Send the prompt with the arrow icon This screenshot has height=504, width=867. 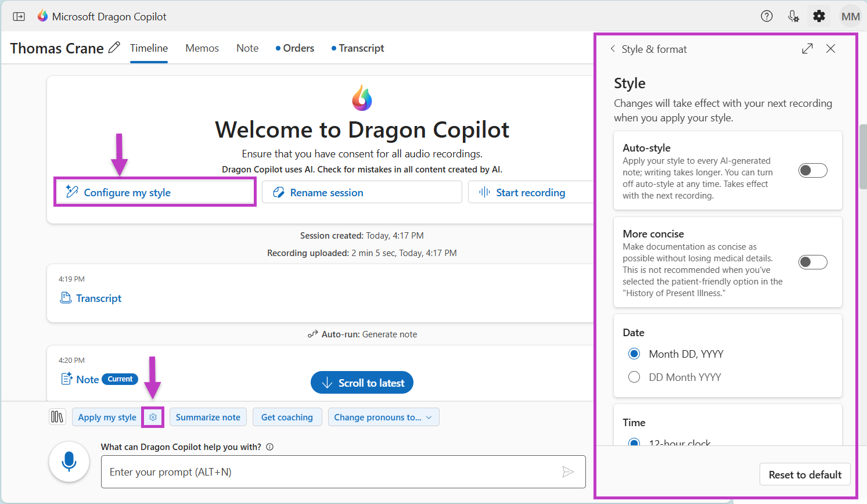(x=568, y=472)
